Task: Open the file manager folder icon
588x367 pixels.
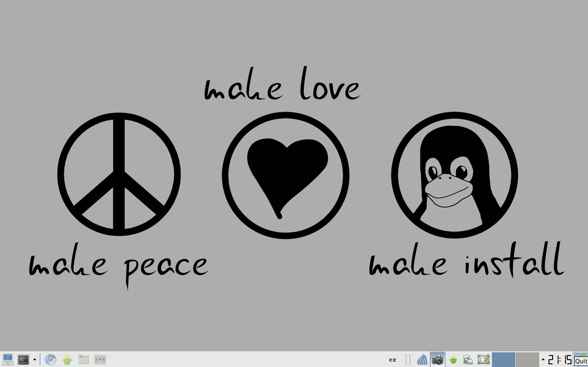Action: pos(84,360)
